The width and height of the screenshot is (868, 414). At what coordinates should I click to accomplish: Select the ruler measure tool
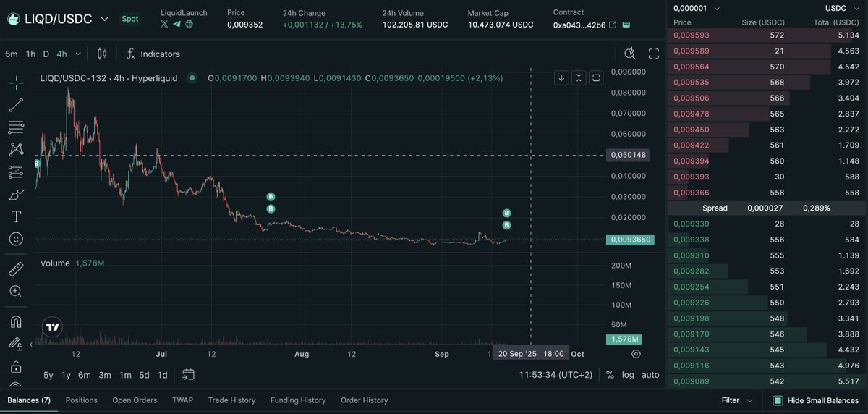coord(16,269)
